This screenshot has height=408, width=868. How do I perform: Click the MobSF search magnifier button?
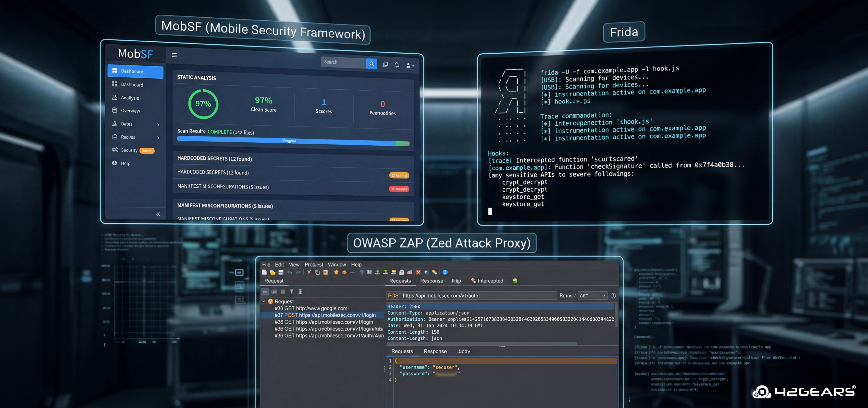(371, 63)
